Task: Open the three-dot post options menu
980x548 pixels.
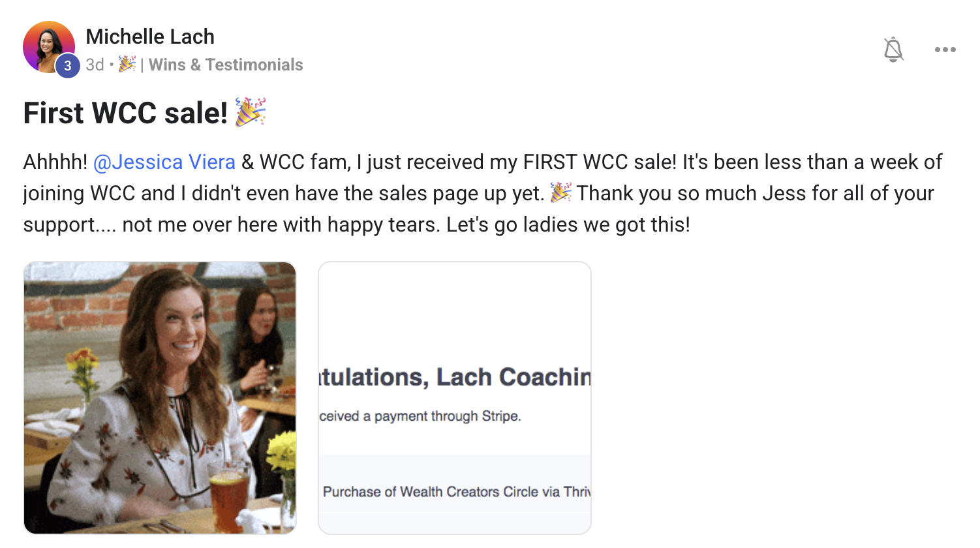Action: pos(945,50)
